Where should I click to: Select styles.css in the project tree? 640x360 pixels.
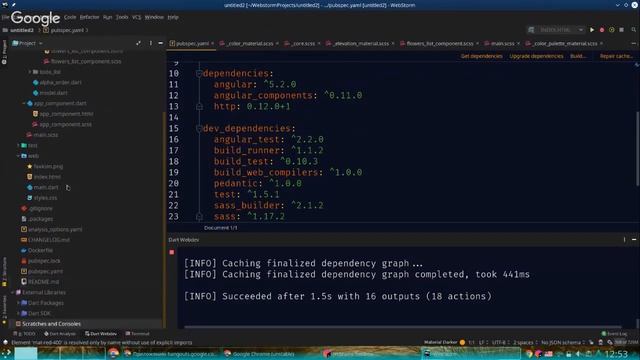[x=45, y=198]
